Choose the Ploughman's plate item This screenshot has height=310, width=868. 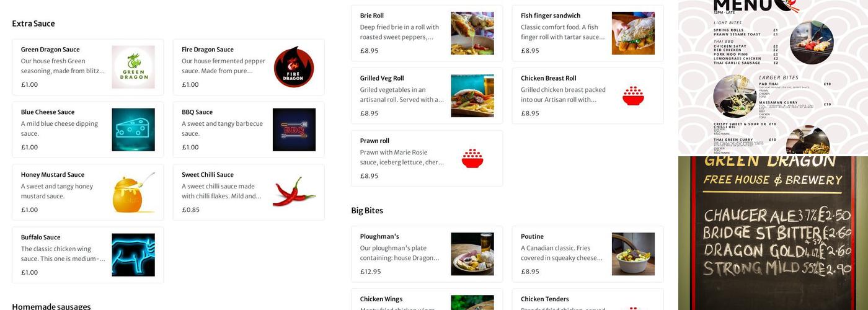pyautogui.click(x=427, y=254)
